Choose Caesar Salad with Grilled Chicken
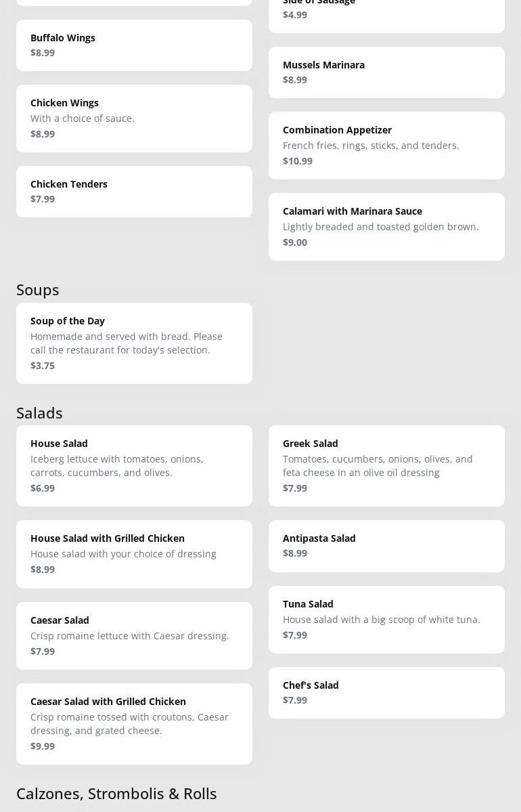Image resolution: width=521 pixels, height=812 pixels. (134, 723)
